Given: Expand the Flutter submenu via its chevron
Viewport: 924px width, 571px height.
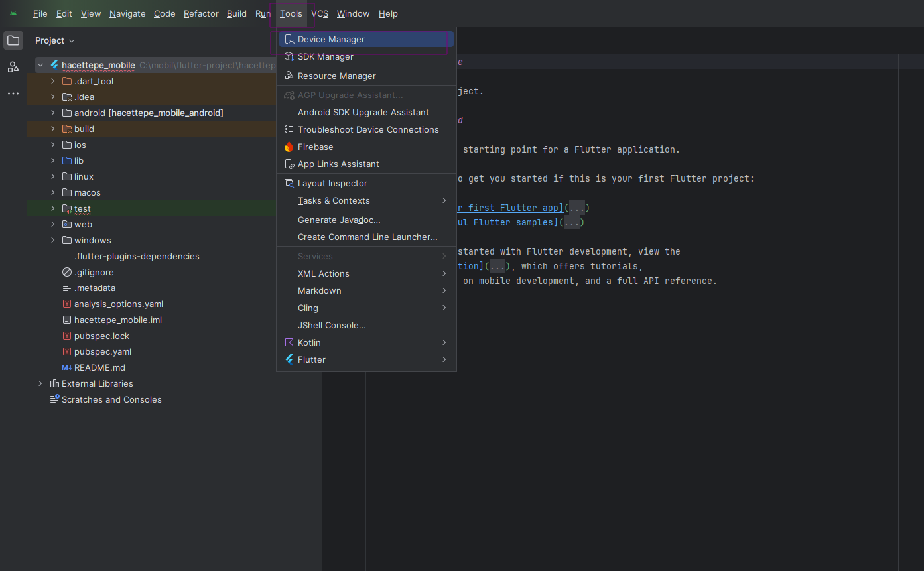Looking at the screenshot, I should pos(444,359).
